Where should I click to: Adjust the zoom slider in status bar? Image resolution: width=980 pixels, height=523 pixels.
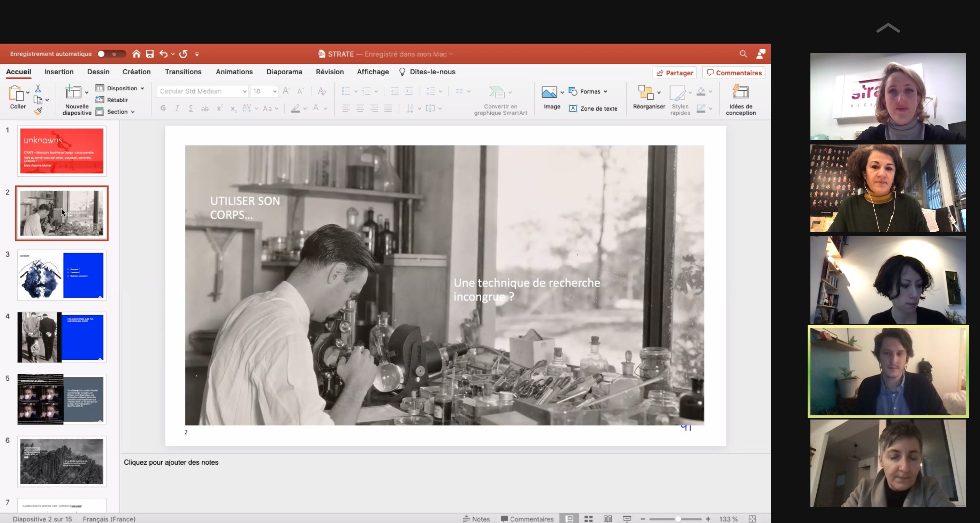pos(678,519)
